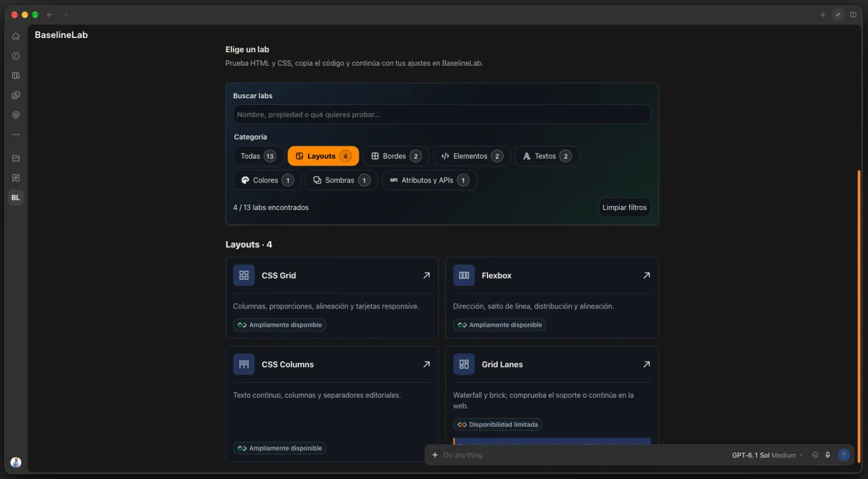Click the Disponibilidad limitada badge

[x=497, y=425]
